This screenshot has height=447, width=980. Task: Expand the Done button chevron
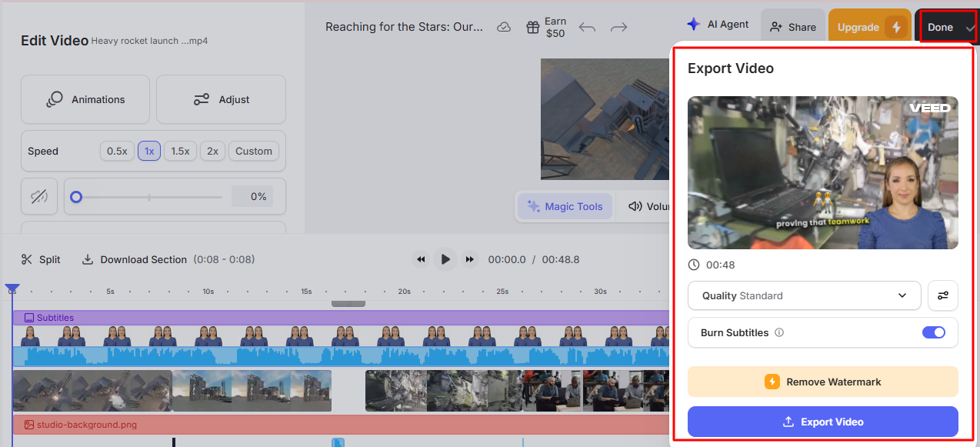[969, 27]
